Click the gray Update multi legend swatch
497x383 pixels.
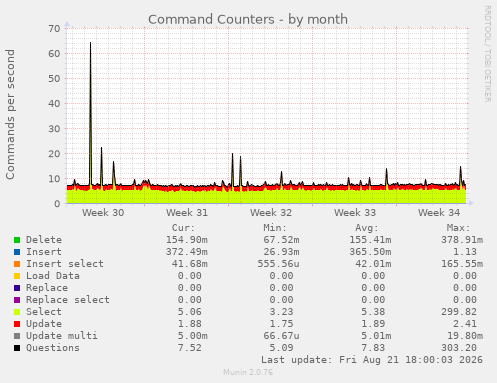pos(17,336)
